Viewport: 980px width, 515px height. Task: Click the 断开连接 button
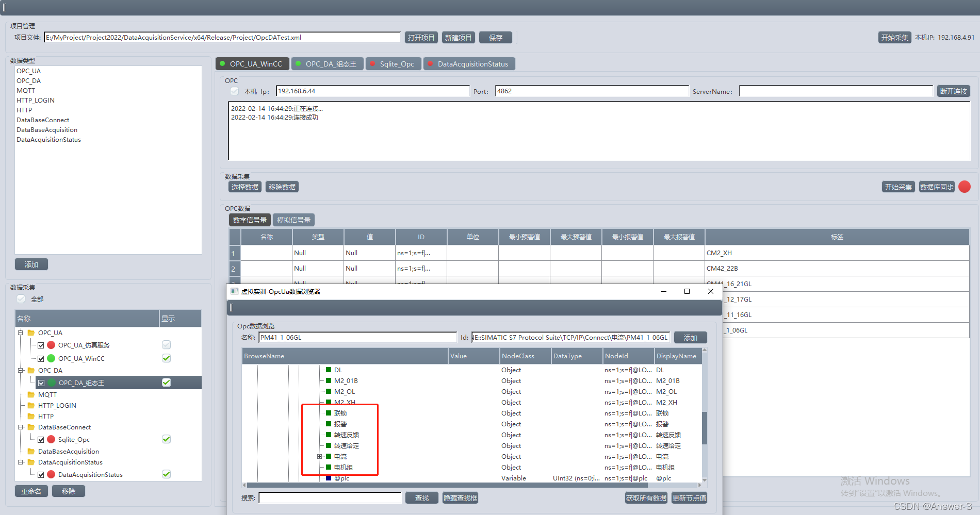[954, 91]
